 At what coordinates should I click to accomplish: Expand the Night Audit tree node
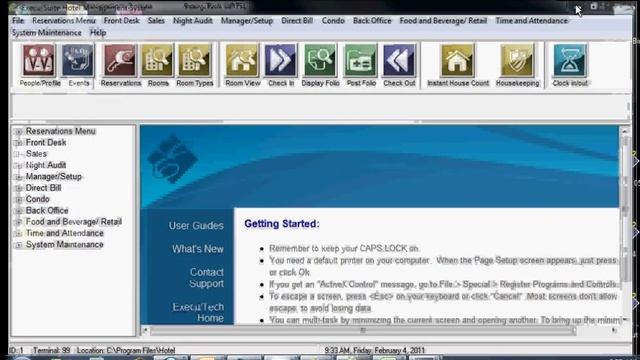point(18,166)
